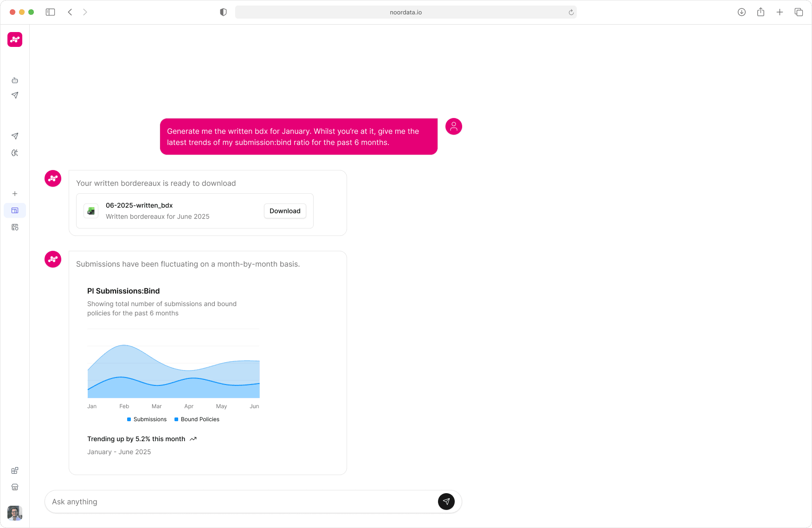Download the 06-2025-written_bdx file

click(x=285, y=211)
